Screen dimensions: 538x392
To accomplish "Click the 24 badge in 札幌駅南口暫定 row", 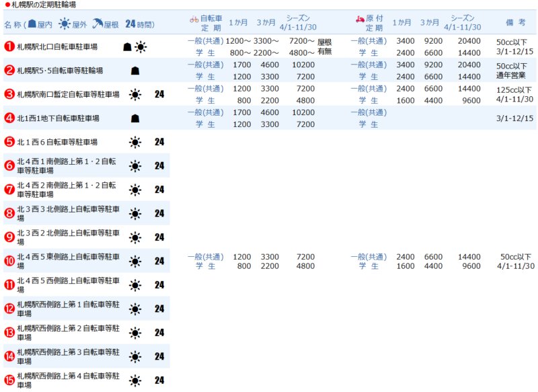I will [x=159, y=94].
